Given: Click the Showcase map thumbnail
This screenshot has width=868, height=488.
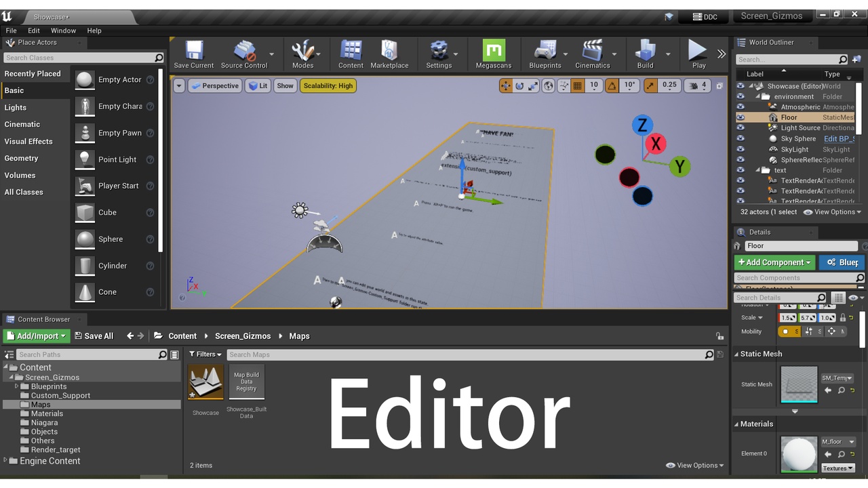Looking at the screenshot, I should click(206, 382).
